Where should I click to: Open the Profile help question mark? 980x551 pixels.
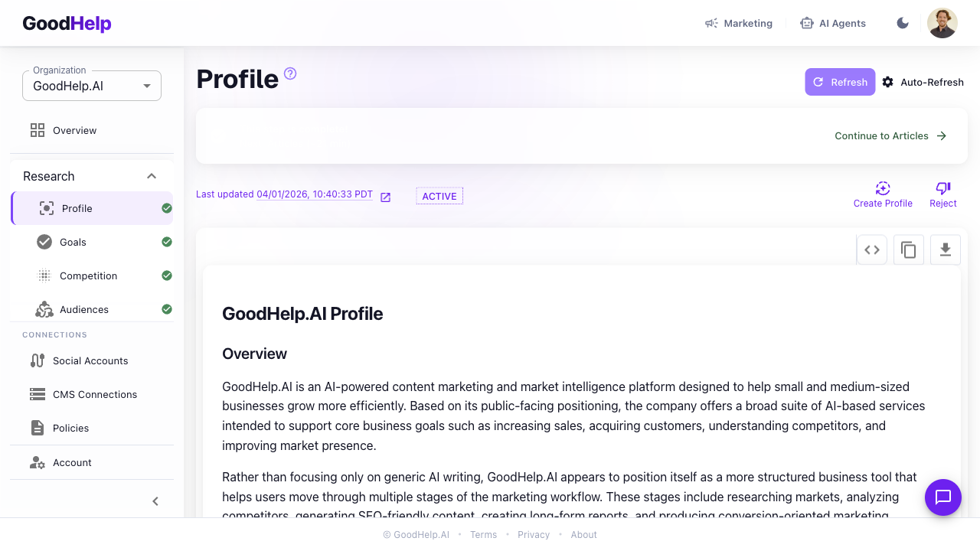coord(289,73)
